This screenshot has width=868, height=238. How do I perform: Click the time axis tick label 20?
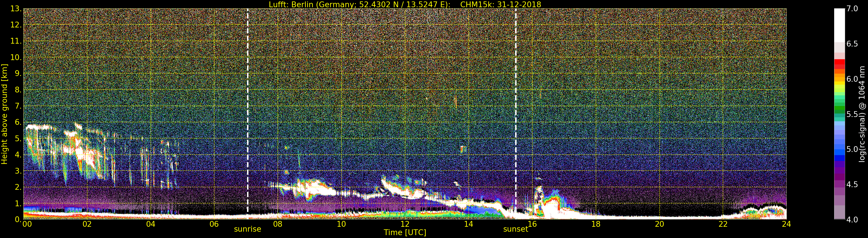pos(659,224)
